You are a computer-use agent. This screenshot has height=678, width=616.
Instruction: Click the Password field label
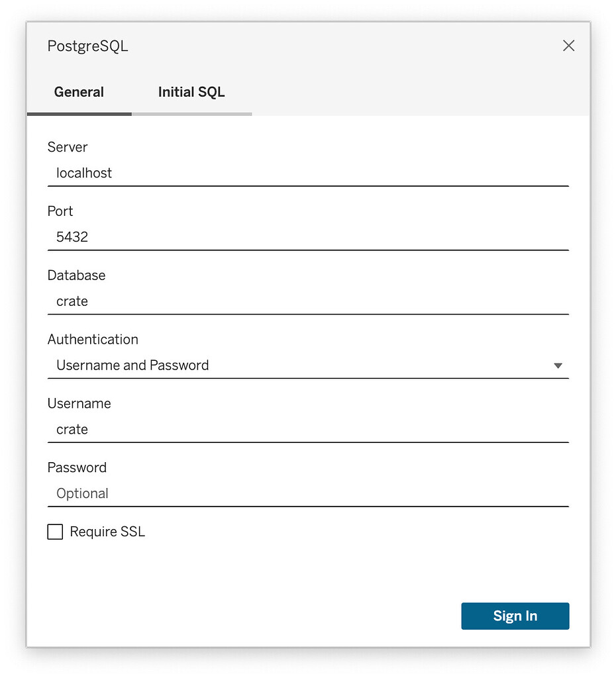[x=77, y=468]
